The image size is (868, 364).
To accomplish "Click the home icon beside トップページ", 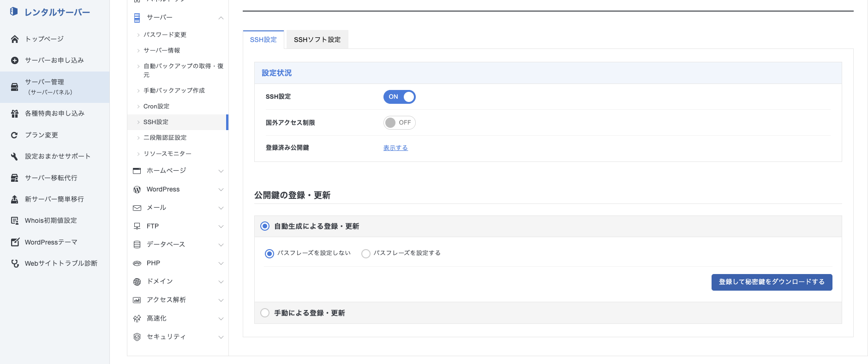I will 15,39.
